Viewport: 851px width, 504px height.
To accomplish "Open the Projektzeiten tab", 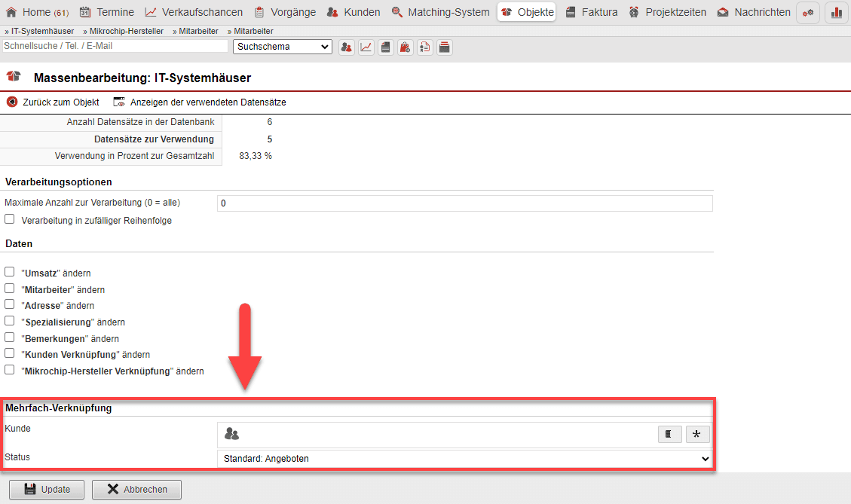I will [x=668, y=12].
